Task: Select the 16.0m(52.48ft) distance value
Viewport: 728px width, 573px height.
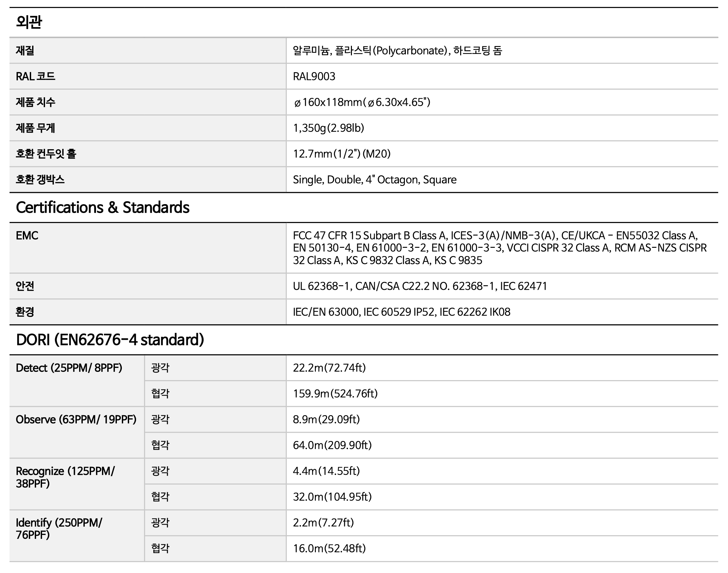Action: pyautogui.click(x=329, y=548)
